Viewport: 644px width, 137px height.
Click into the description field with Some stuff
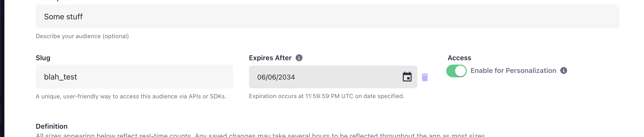tap(328, 16)
